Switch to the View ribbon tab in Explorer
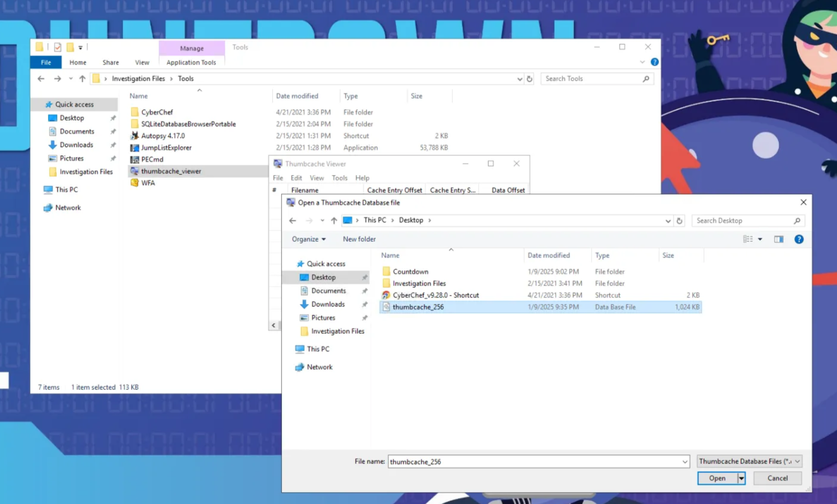 coord(142,63)
